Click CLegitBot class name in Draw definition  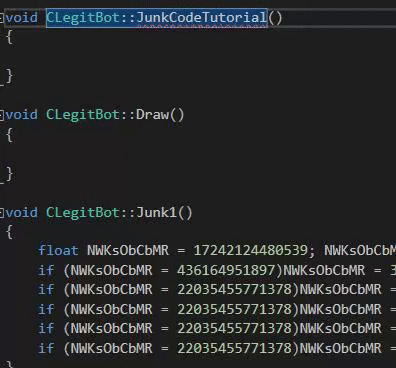(83, 115)
